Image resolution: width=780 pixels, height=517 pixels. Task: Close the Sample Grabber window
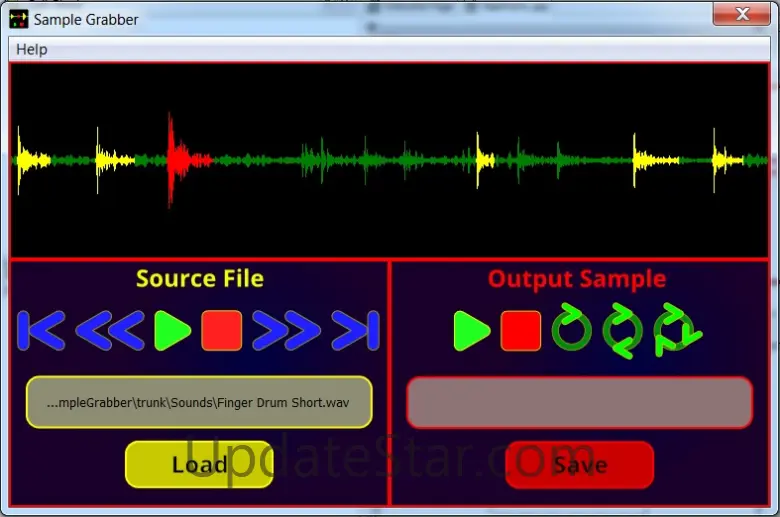click(x=742, y=14)
